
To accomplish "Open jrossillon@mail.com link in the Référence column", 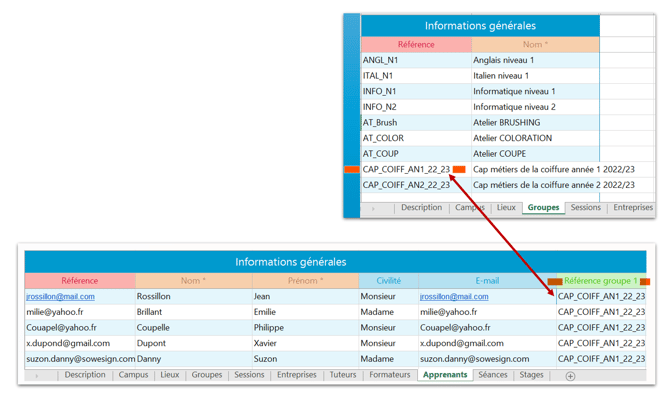I will (60, 297).
